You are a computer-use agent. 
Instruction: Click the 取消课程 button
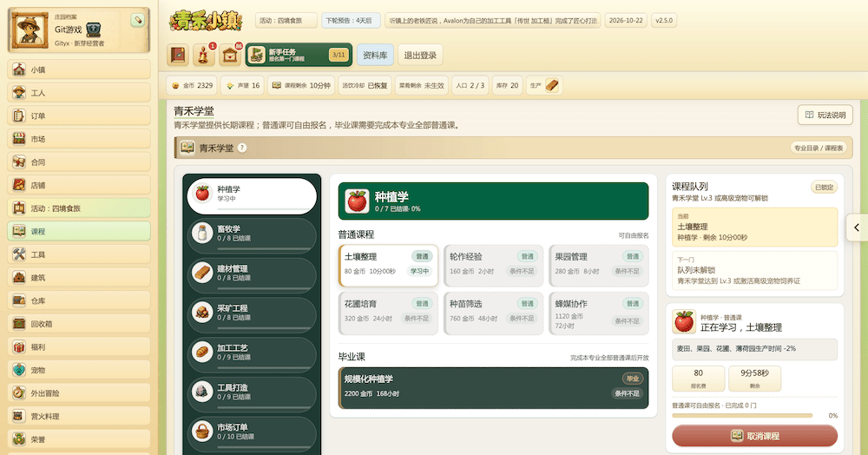pyautogui.click(x=754, y=436)
